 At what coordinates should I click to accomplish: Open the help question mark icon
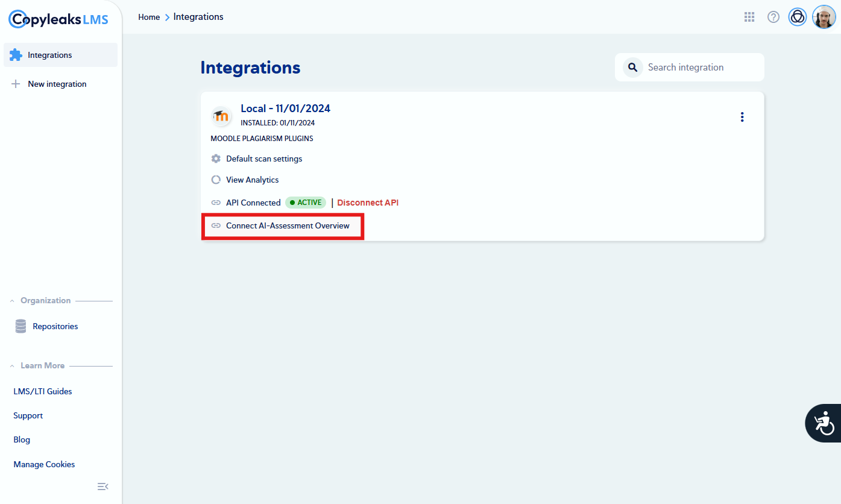click(x=773, y=17)
